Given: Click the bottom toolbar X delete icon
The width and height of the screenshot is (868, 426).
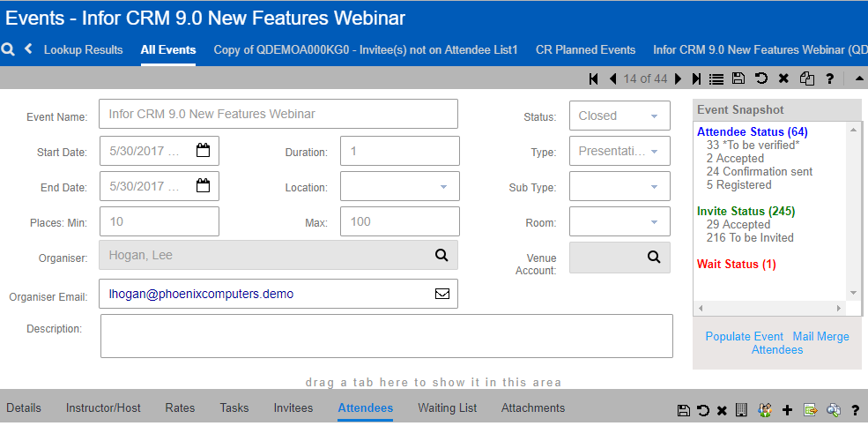Looking at the screenshot, I should (x=722, y=410).
